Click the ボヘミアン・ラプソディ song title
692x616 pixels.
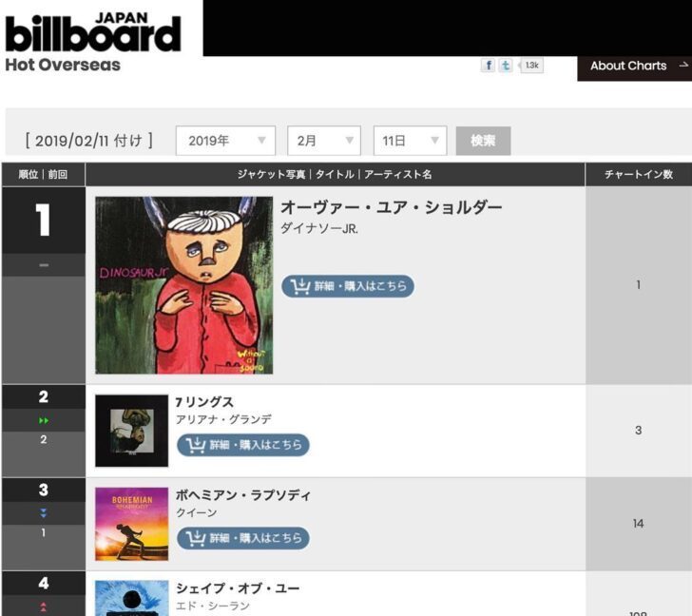[243, 495]
